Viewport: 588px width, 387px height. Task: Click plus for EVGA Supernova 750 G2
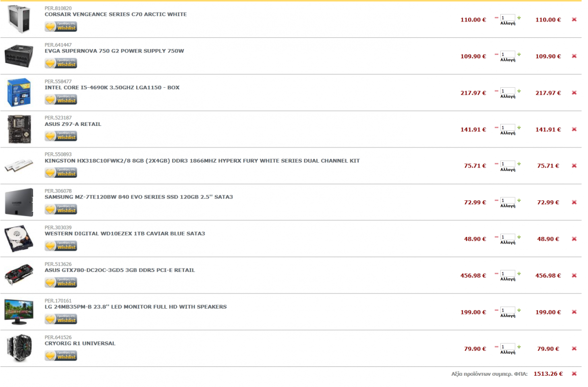click(x=519, y=54)
